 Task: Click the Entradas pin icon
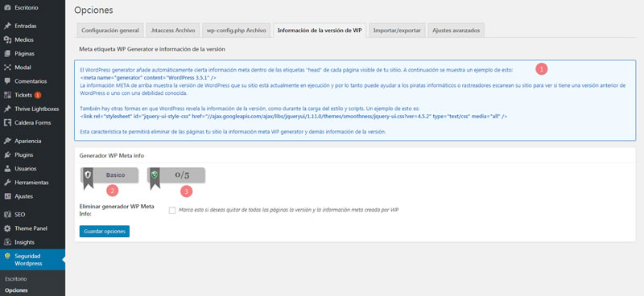(x=7, y=26)
